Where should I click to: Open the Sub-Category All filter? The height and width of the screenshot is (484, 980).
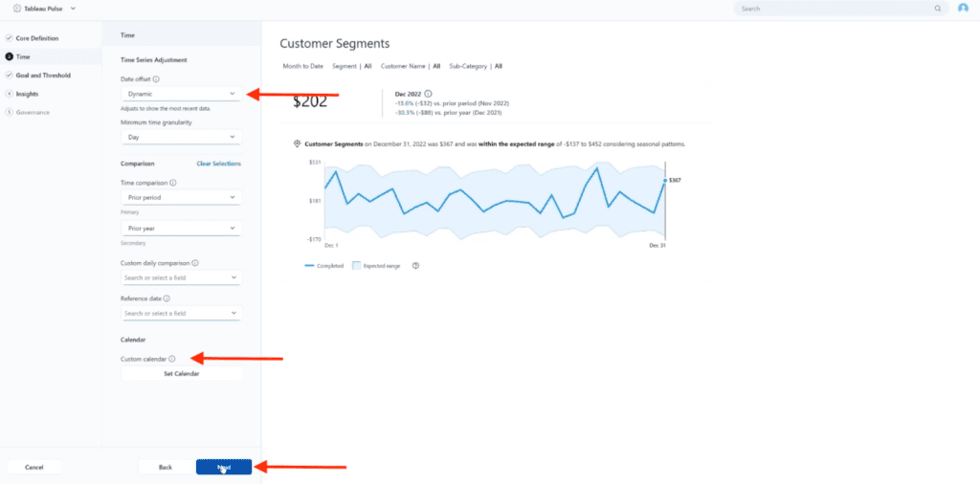476,66
